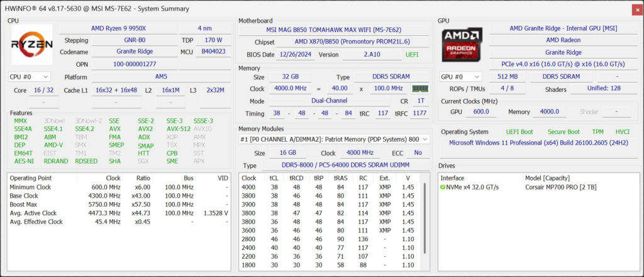Viewport: 644px width, 277px height.
Task: Click the AMD Ryzen 9 9950X name field
Action: point(118,28)
